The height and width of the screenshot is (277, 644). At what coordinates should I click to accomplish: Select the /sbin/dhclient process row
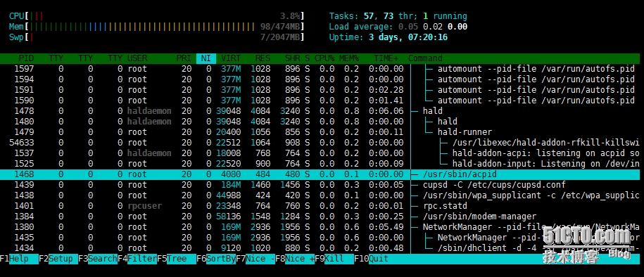tap(320, 248)
